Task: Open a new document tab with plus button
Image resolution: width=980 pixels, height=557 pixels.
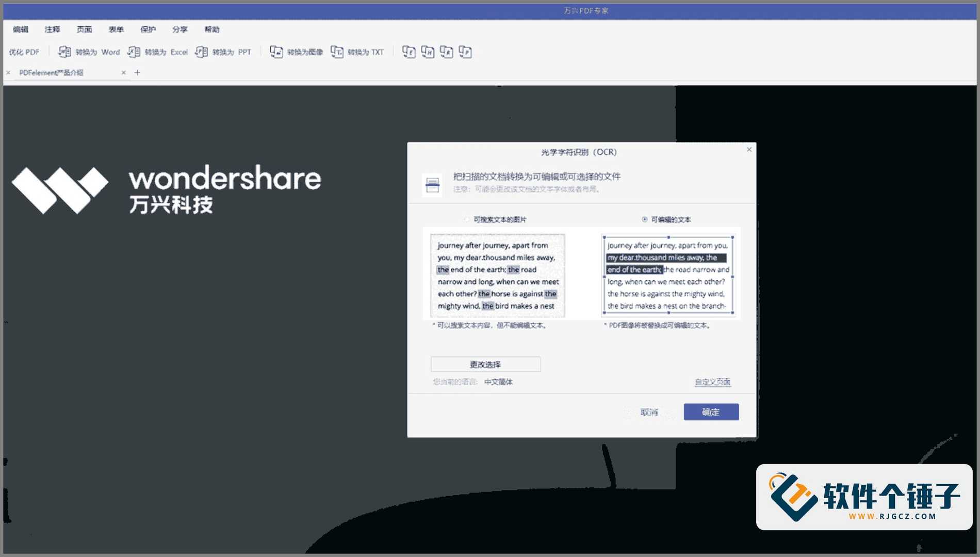Action: click(137, 72)
